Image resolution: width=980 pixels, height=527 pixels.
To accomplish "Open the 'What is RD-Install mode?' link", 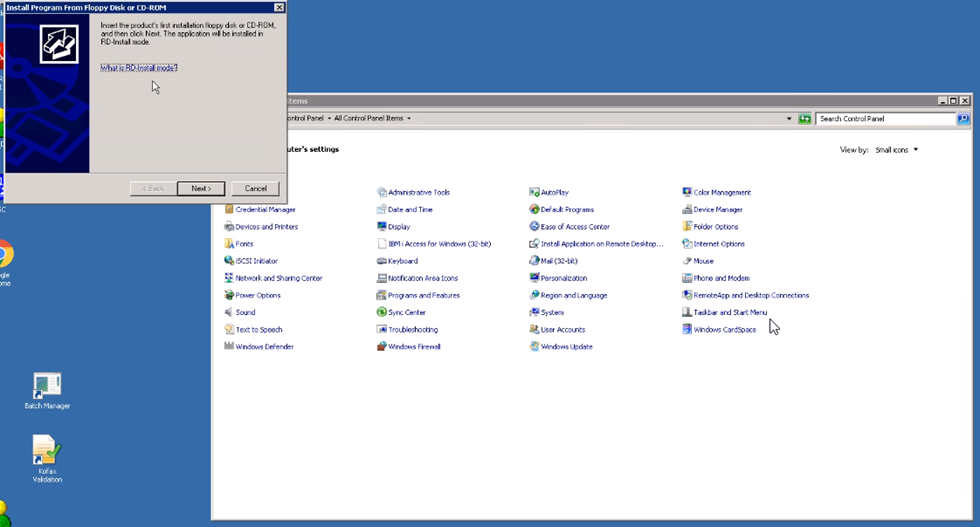I will point(139,68).
